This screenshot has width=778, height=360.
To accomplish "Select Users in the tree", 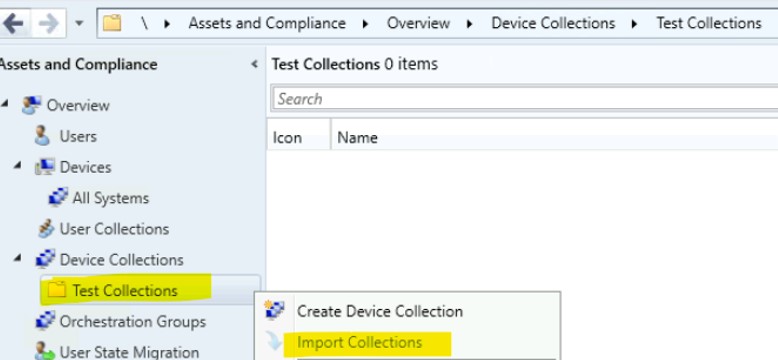I will [78, 136].
